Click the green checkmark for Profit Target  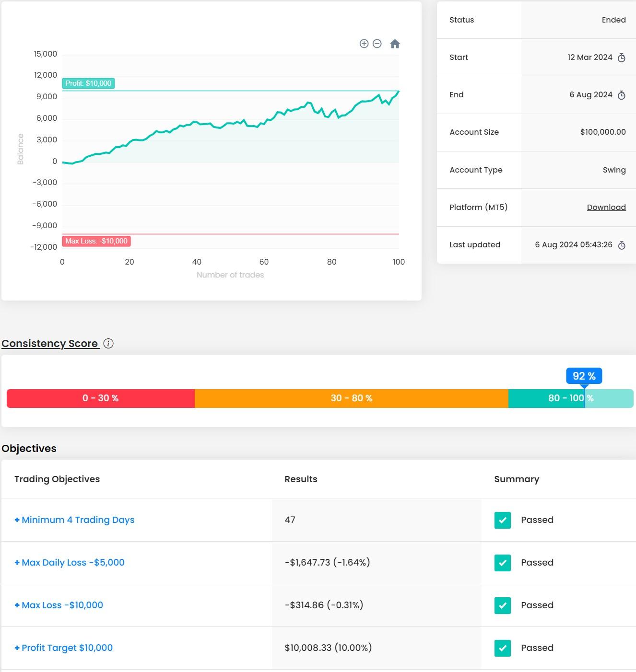502,648
